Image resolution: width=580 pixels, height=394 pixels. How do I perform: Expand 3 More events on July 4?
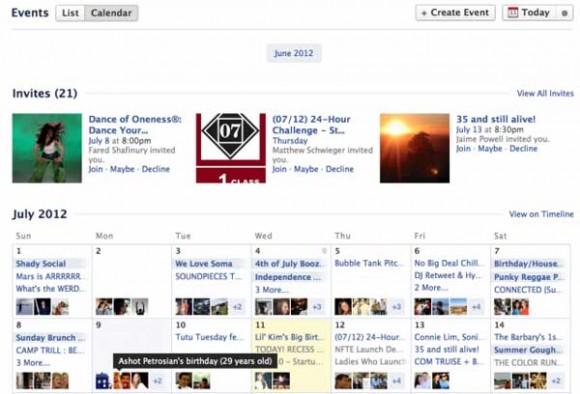pos(272,290)
